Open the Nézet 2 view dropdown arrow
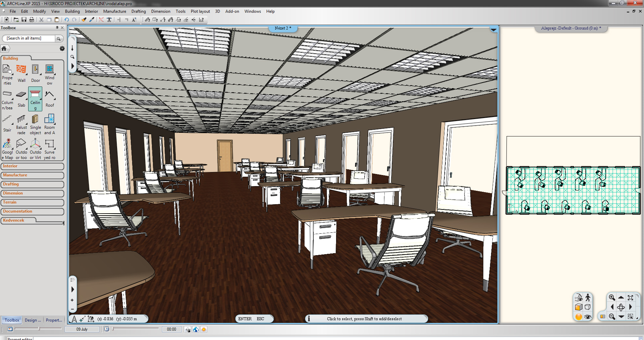 [x=493, y=30]
